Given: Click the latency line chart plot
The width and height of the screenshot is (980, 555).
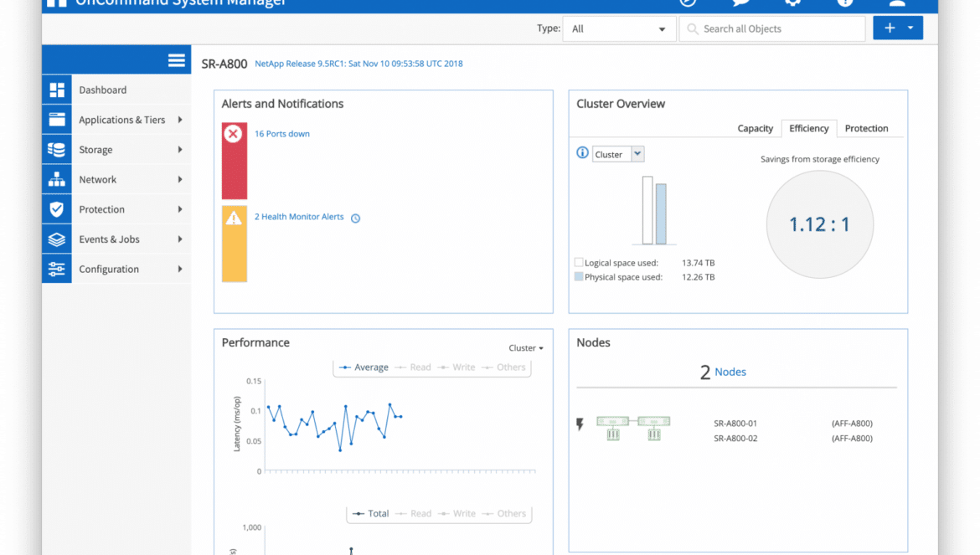Looking at the screenshot, I should (x=400, y=426).
